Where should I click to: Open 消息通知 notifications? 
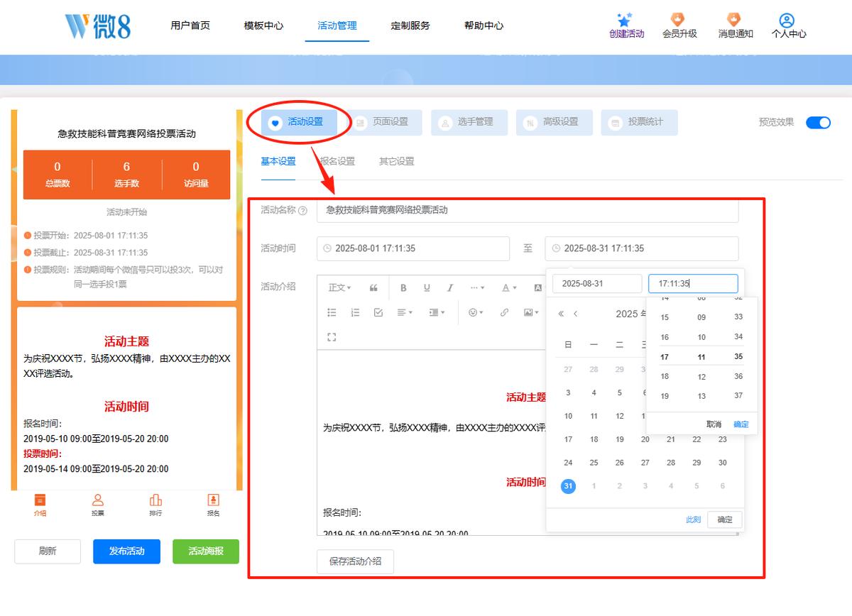click(x=735, y=26)
